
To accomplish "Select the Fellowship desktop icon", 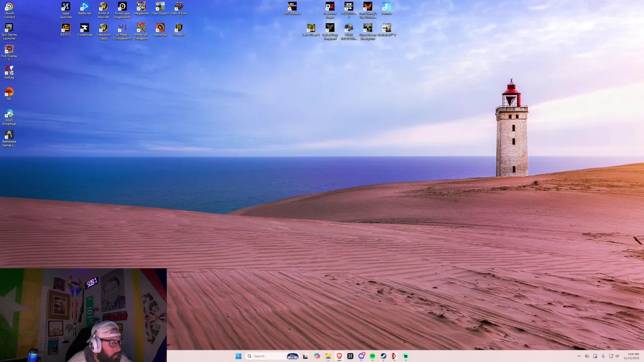I will click(160, 30).
